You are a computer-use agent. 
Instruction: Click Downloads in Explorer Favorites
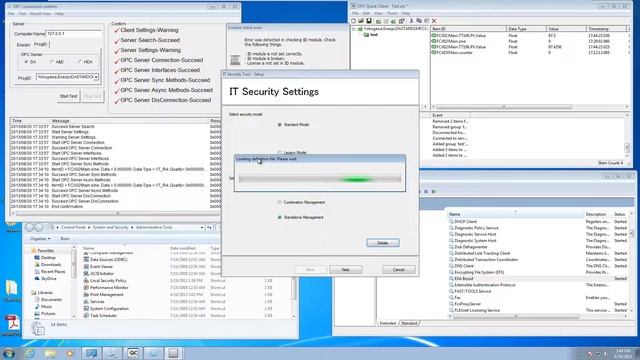pos(48,264)
